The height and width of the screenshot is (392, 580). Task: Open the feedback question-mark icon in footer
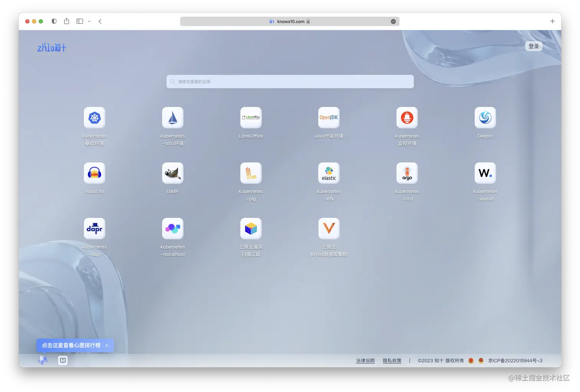point(63,361)
